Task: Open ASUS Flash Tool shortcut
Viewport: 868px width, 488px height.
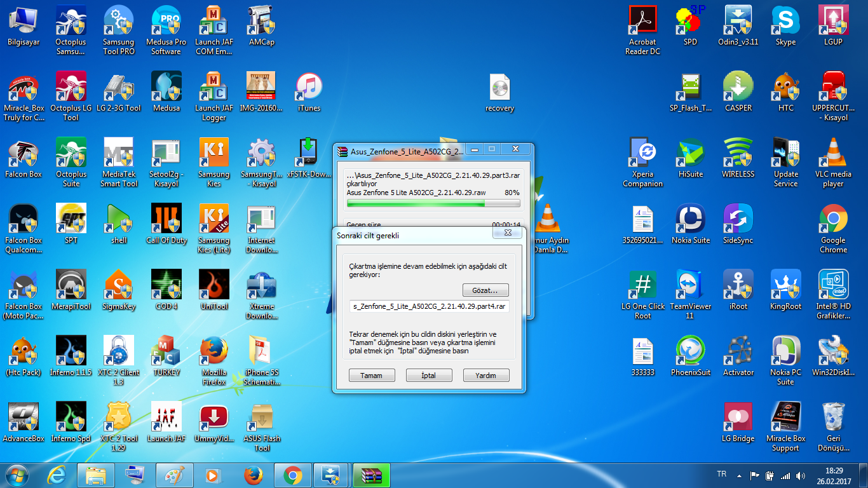Action: pyautogui.click(x=262, y=428)
